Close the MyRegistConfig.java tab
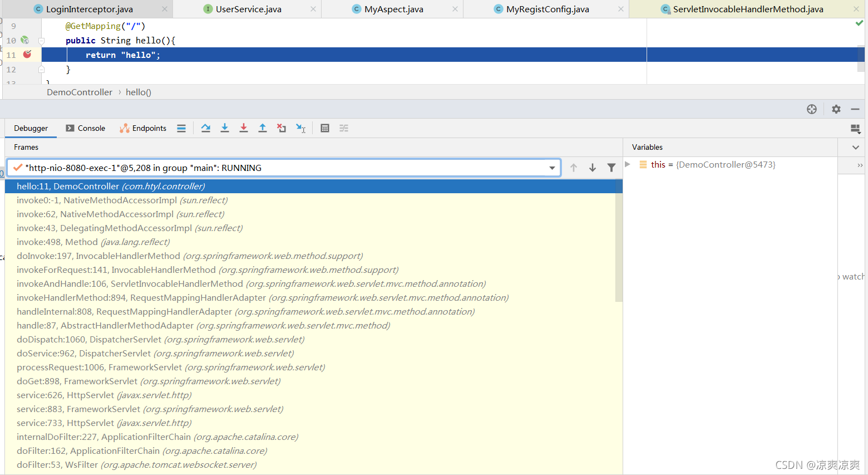The height and width of the screenshot is (475, 868). click(x=621, y=9)
